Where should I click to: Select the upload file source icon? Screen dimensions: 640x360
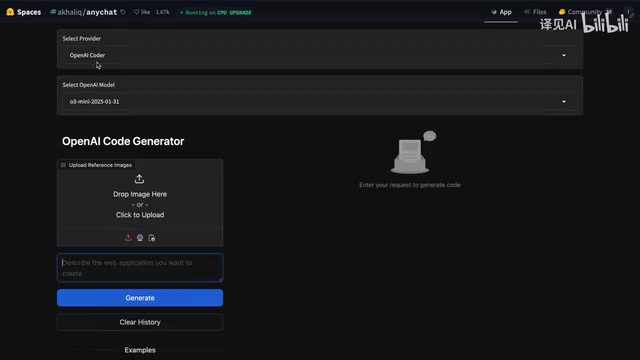(x=128, y=238)
